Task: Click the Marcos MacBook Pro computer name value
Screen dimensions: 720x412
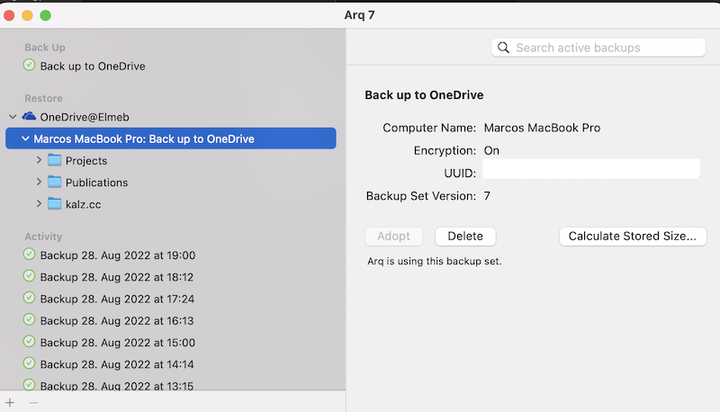Action: point(542,128)
